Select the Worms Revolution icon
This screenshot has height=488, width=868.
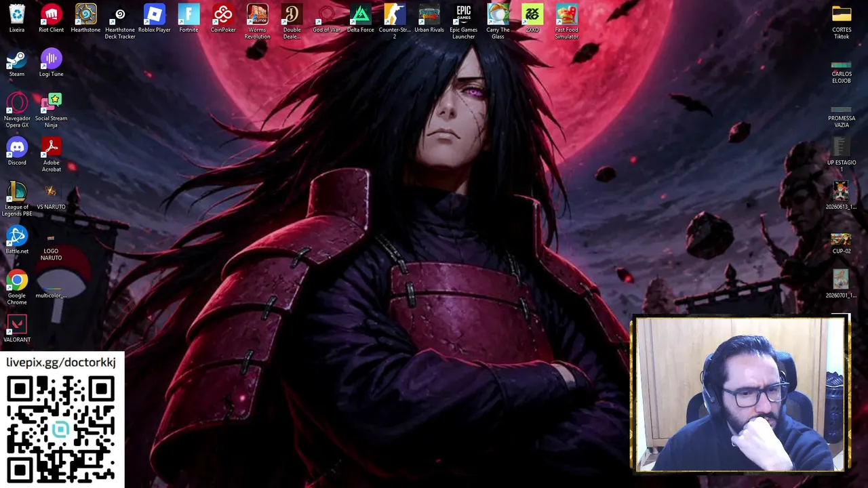coord(257,14)
